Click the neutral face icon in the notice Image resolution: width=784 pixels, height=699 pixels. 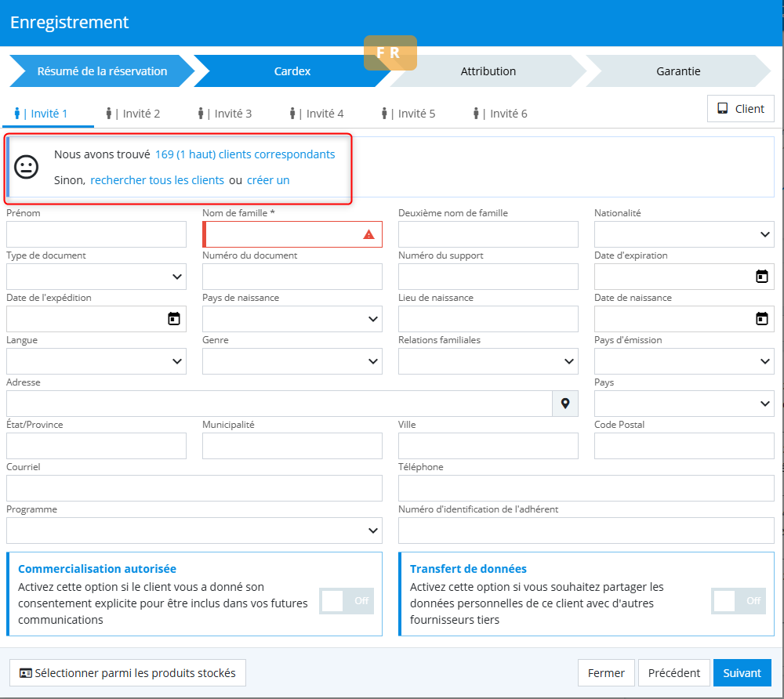tap(27, 167)
